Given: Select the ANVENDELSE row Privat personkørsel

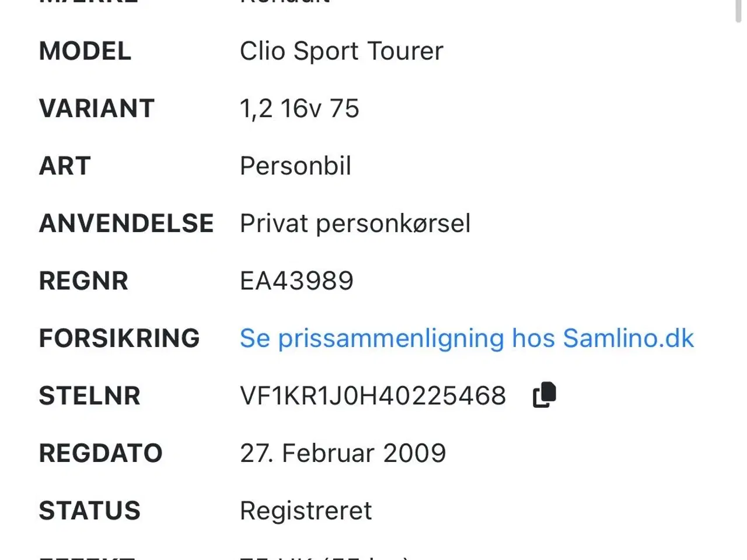Looking at the screenshot, I should point(355,223).
